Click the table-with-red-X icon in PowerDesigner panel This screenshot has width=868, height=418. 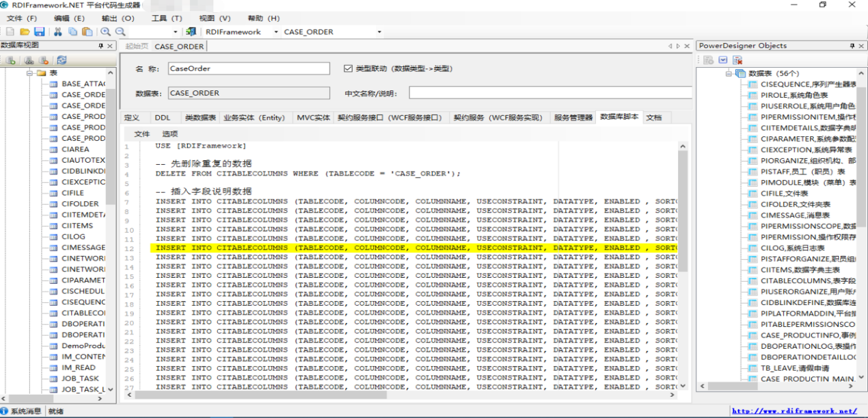pyautogui.click(x=737, y=60)
